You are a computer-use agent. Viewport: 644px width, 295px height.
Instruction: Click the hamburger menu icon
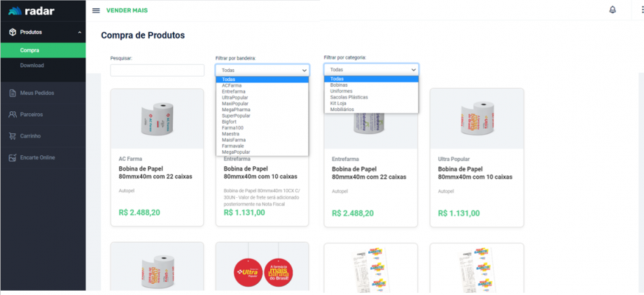click(96, 10)
